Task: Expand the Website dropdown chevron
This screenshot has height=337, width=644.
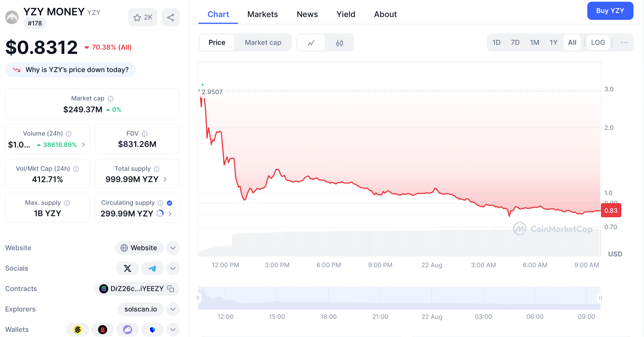Action: click(x=173, y=248)
